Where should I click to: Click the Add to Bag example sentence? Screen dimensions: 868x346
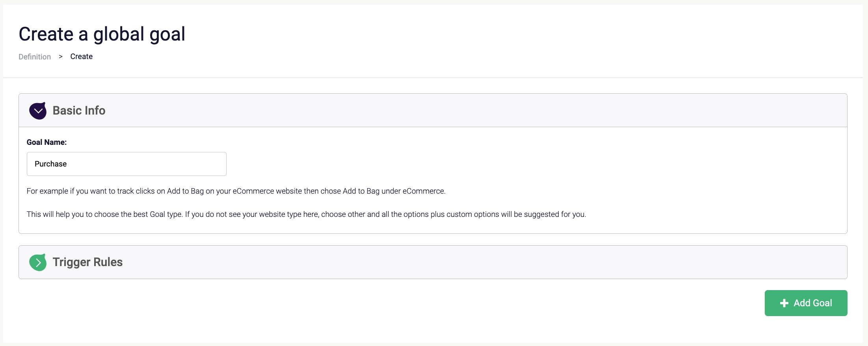point(236,191)
